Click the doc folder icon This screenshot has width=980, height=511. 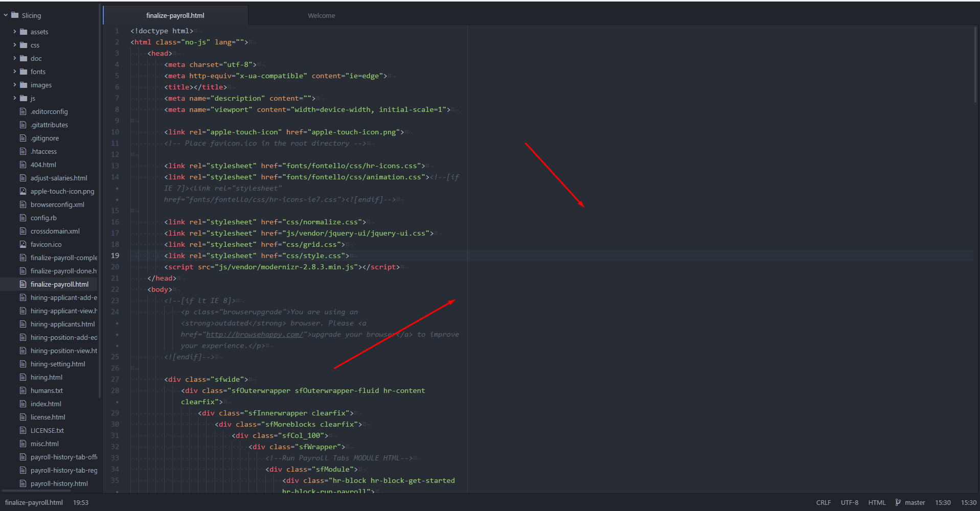[x=24, y=58]
